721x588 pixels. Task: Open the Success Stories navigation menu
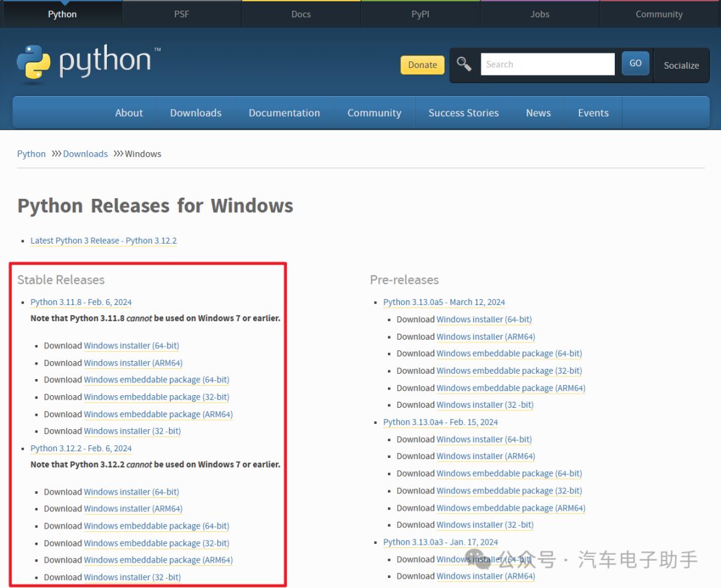pos(463,113)
